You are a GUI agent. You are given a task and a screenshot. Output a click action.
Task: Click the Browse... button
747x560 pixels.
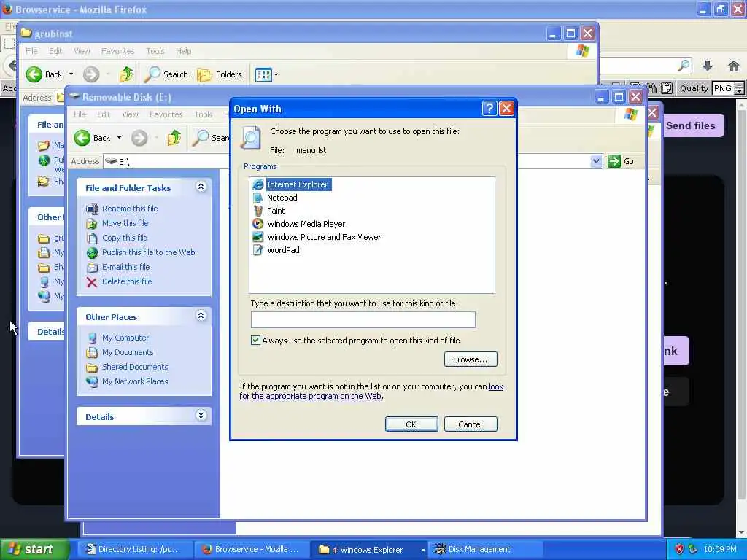pyautogui.click(x=471, y=359)
